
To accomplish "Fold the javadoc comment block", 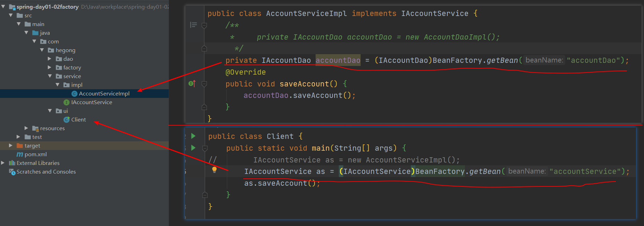I will click(204, 25).
